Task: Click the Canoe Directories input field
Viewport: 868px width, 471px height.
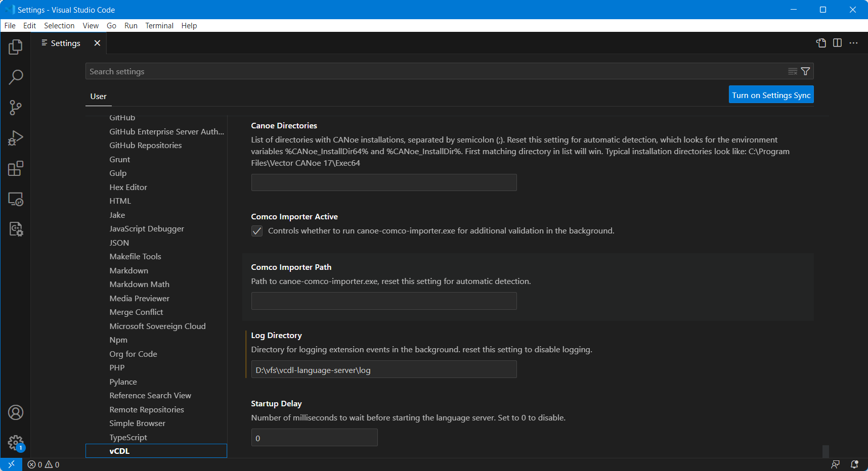Action: pos(384,182)
